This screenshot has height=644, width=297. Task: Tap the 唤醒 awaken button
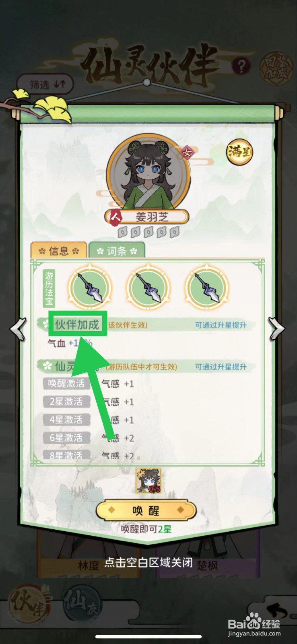pos(146,510)
